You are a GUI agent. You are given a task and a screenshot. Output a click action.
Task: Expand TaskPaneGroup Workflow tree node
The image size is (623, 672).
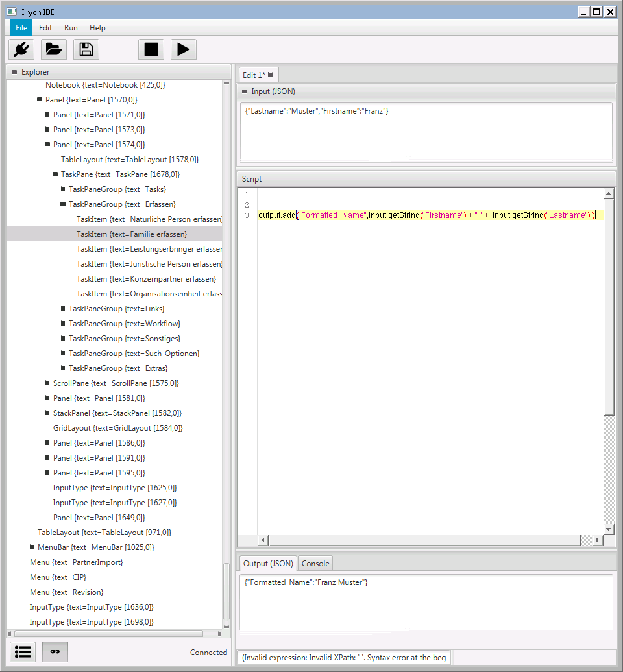tap(63, 324)
